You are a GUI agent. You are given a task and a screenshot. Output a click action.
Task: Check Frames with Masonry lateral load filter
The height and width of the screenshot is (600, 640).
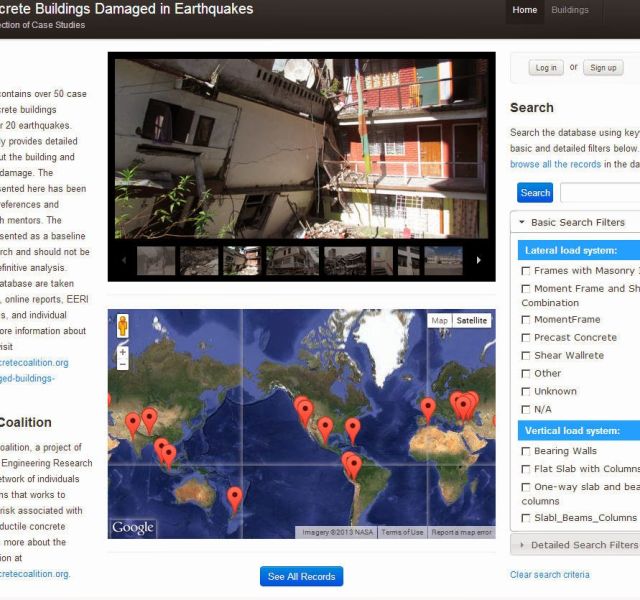[526, 271]
